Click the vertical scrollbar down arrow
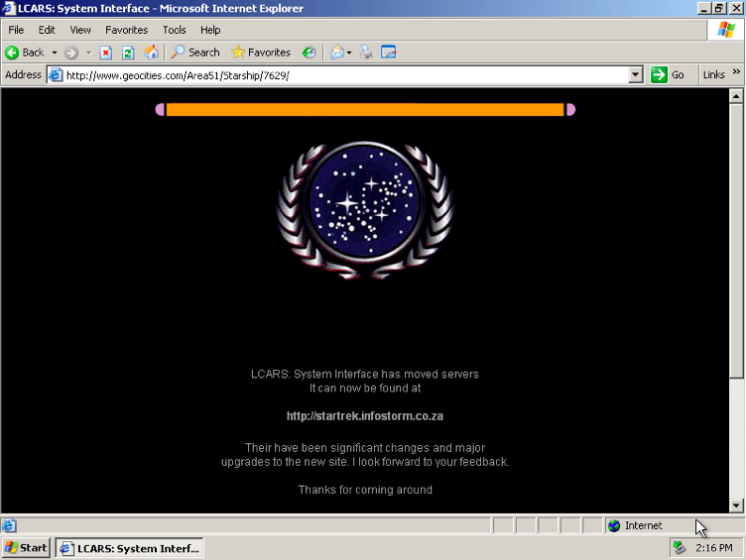Screen dimensions: 746x560 point(736,505)
